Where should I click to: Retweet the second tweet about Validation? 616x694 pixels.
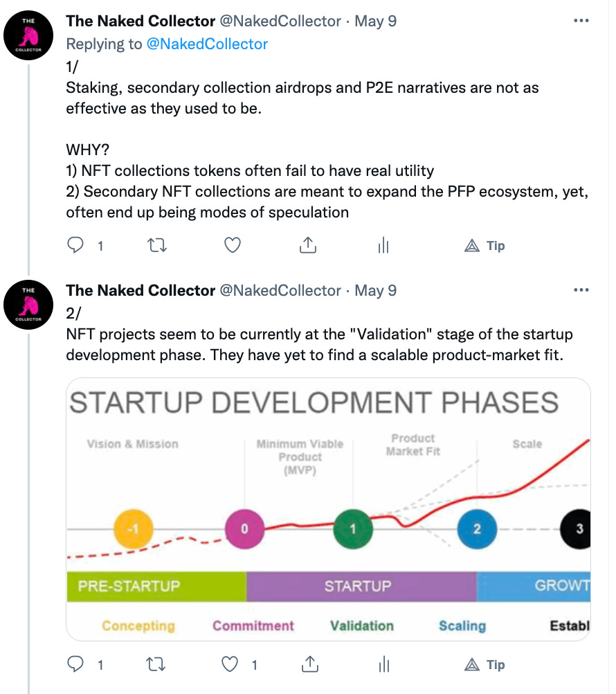tap(156, 664)
